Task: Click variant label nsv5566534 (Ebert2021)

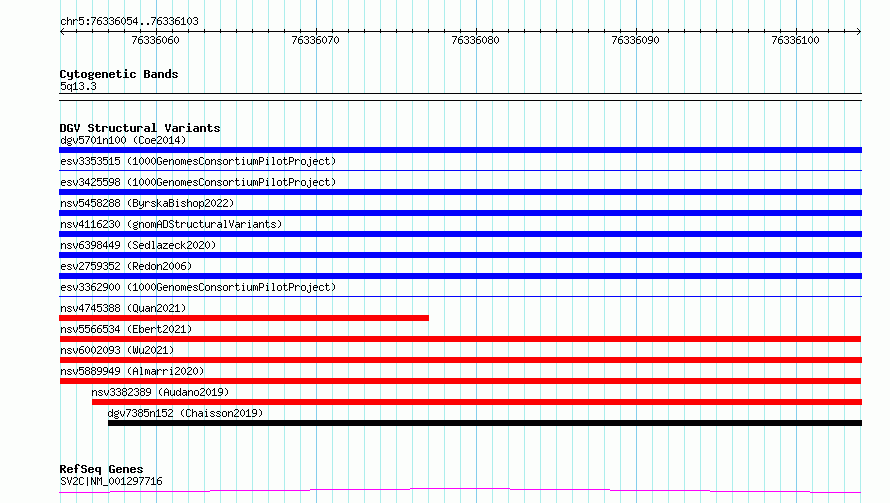Action: pyautogui.click(x=126, y=329)
